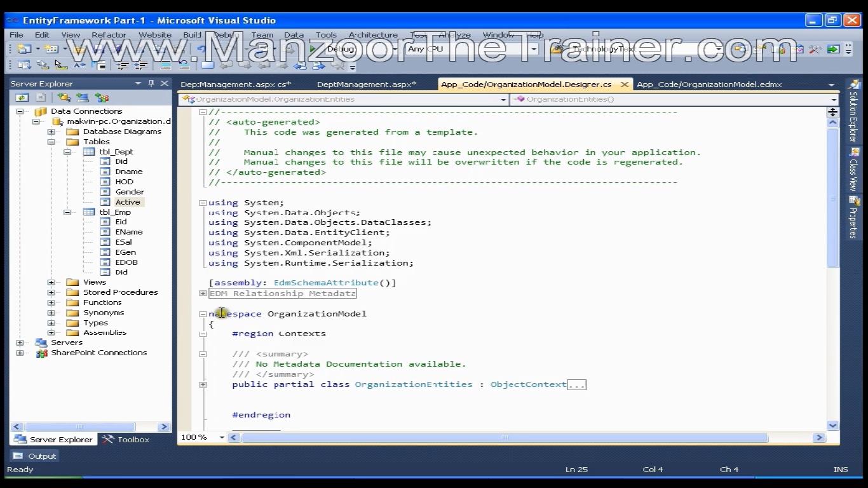
Task: Open the Output window tab
Action: point(36,456)
